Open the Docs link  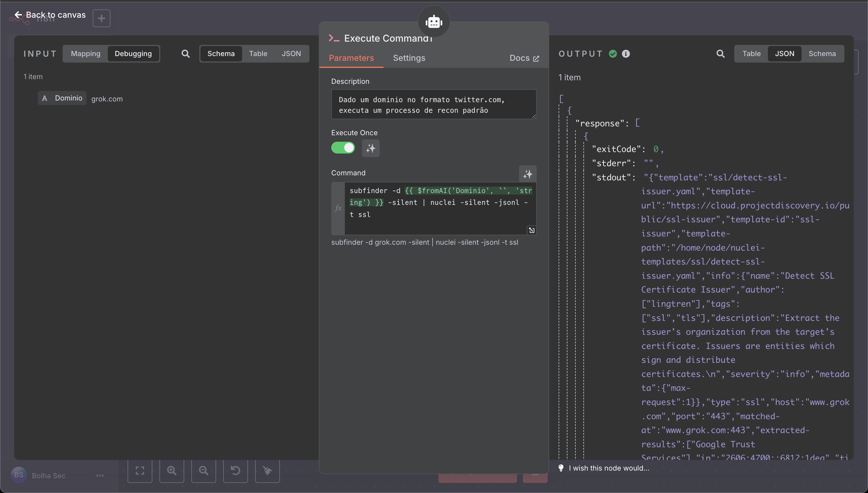(x=524, y=58)
